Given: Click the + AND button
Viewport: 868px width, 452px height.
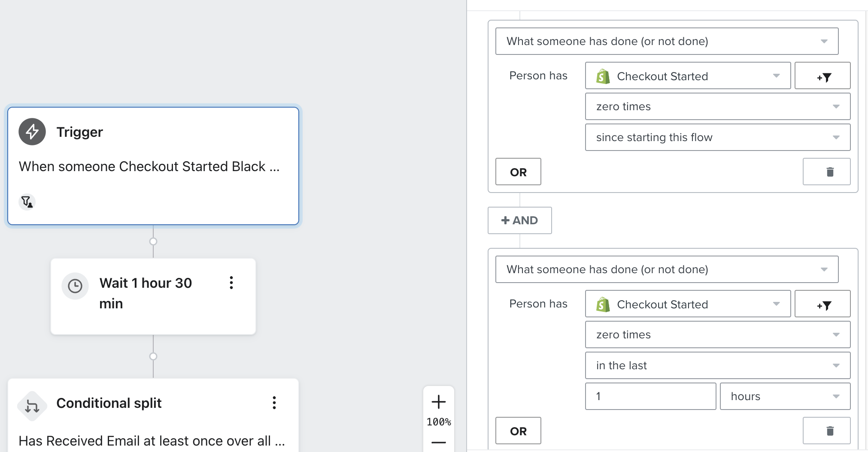Looking at the screenshot, I should [519, 220].
